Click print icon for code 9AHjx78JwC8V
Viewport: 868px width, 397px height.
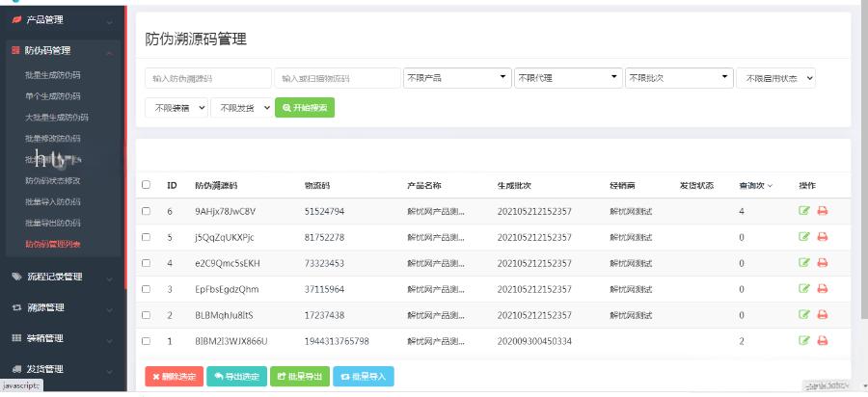[822, 211]
